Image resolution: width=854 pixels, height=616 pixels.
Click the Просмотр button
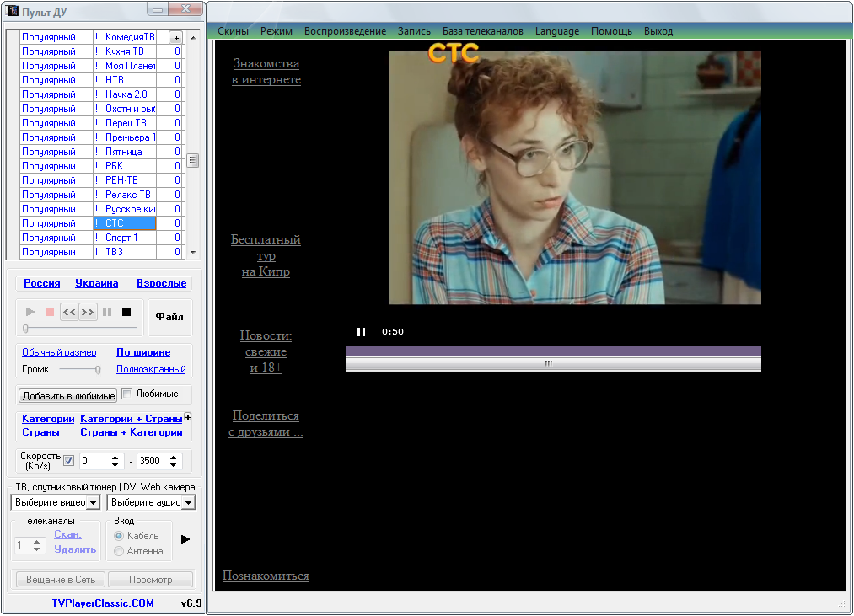coord(151,580)
